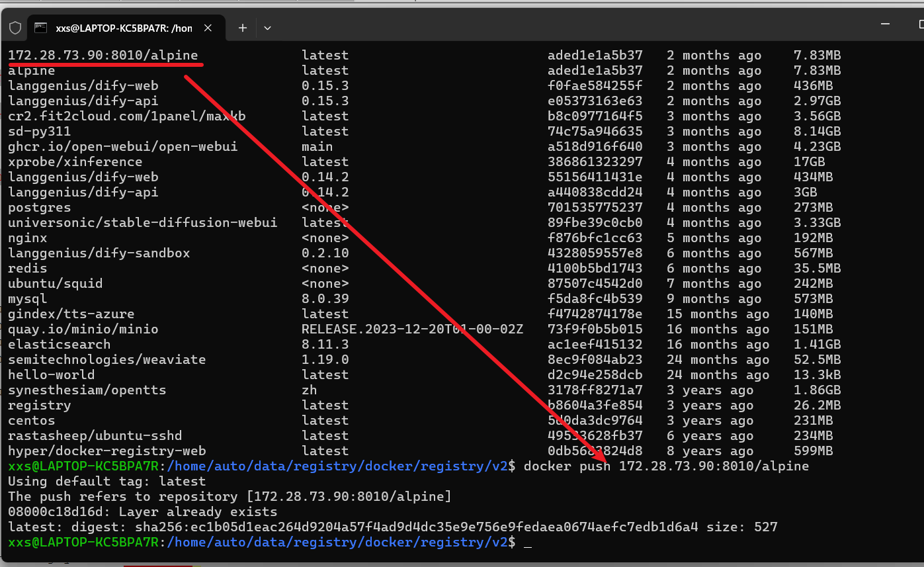The height and width of the screenshot is (567, 924).
Task: Click semitechnologies/weaviate repository name
Action: click(x=106, y=360)
